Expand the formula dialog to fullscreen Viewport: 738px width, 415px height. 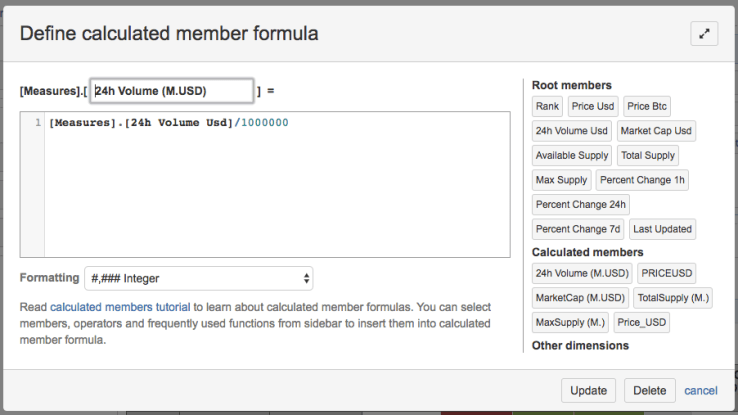pyautogui.click(x=704, y=33)
